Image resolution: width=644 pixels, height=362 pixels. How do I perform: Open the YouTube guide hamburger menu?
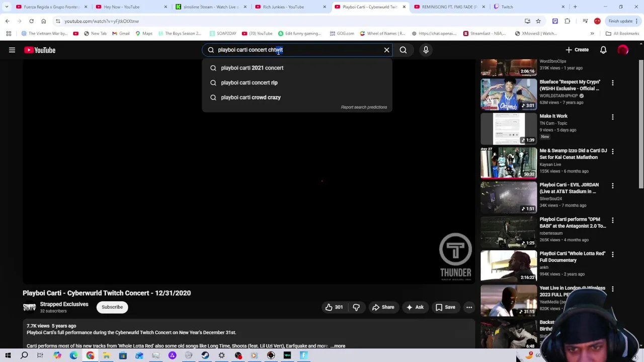click(x=12, y=50)
